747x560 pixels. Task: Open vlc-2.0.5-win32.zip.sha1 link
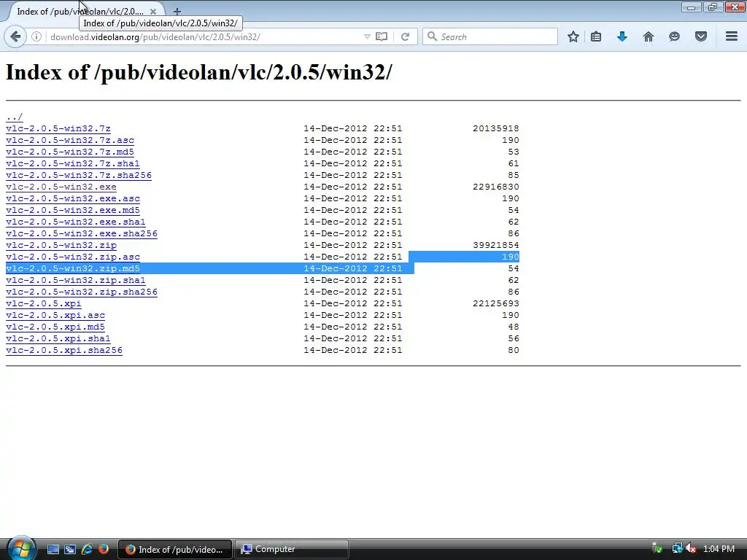click(76, 280)
